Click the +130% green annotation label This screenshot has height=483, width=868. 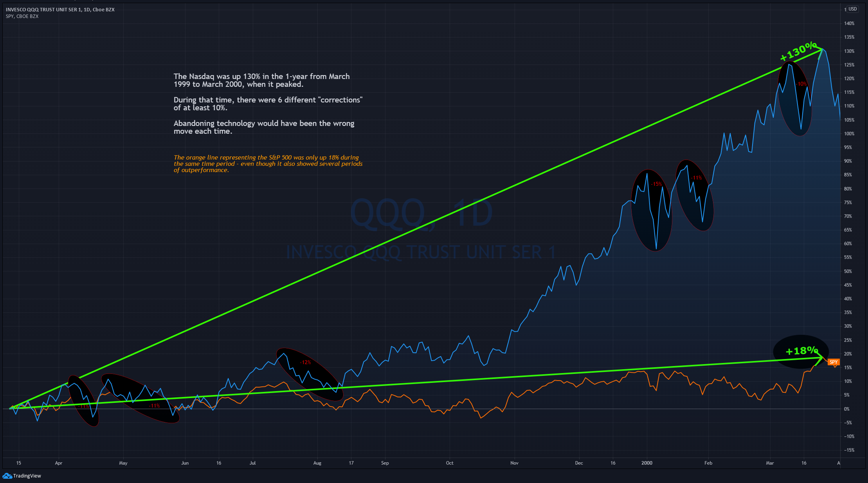coord(798,52)
